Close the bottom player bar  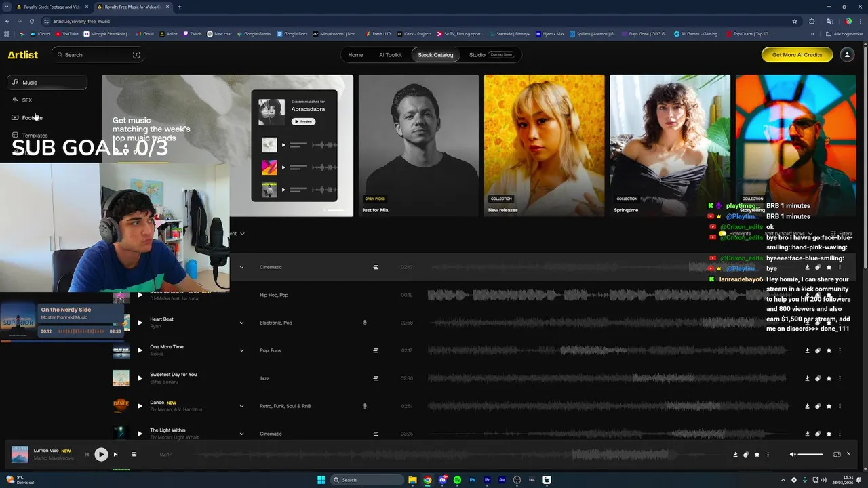tap(848, 454)
